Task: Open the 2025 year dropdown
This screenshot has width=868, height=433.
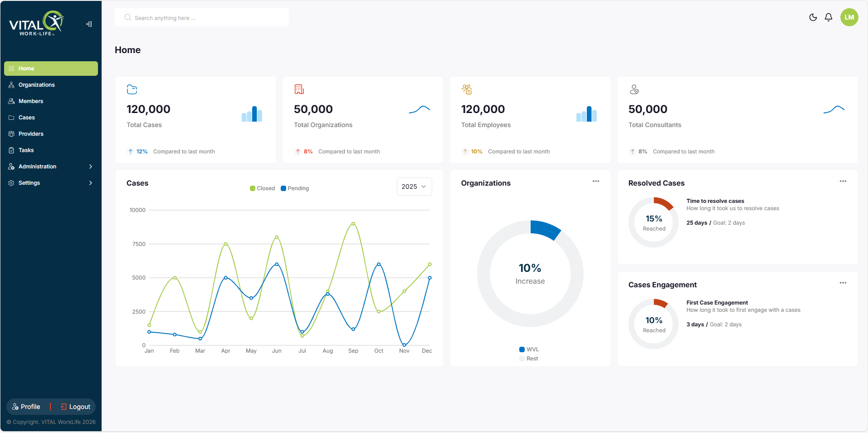Action: 414,187
